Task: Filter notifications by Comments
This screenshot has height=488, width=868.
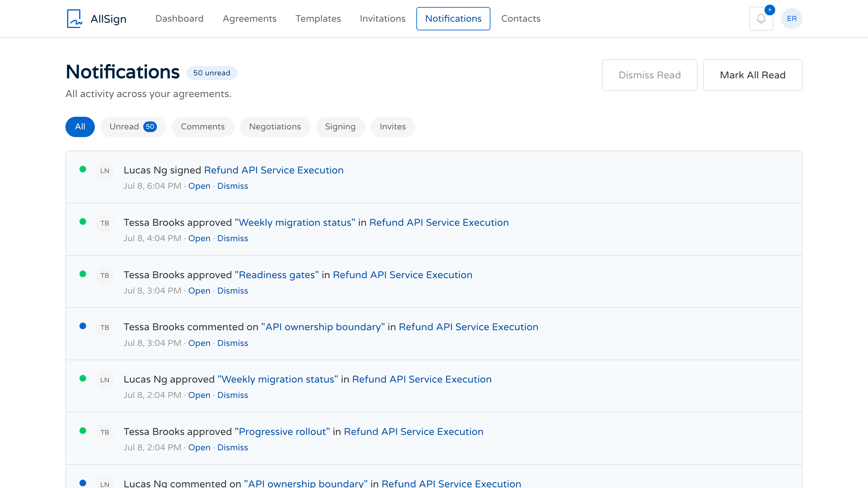Action: click(203, 127)
